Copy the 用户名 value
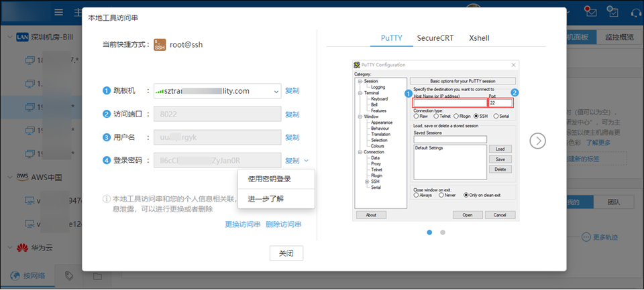This screenshot has height=290, width=644. point(292,137)
